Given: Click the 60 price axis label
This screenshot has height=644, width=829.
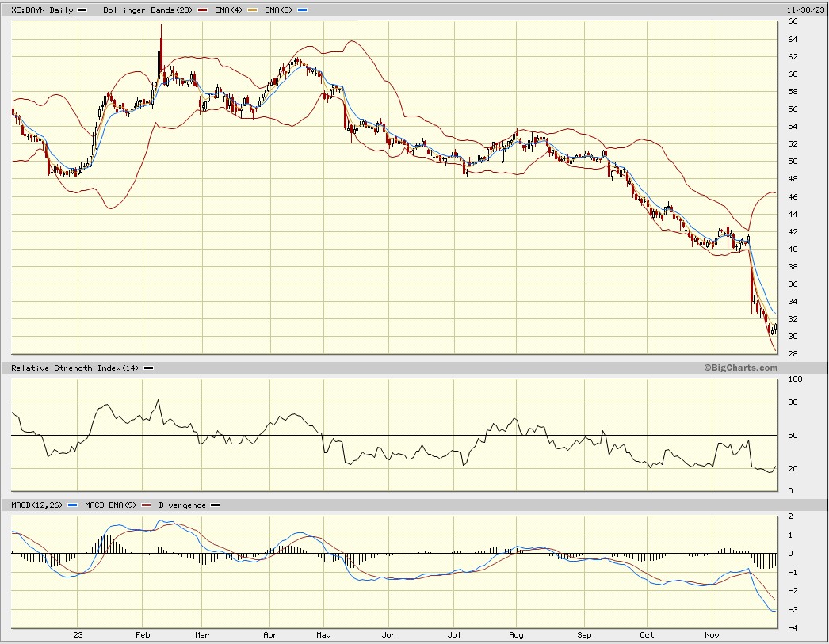Looking at the screenshot, I should click(x=793, y=74).
